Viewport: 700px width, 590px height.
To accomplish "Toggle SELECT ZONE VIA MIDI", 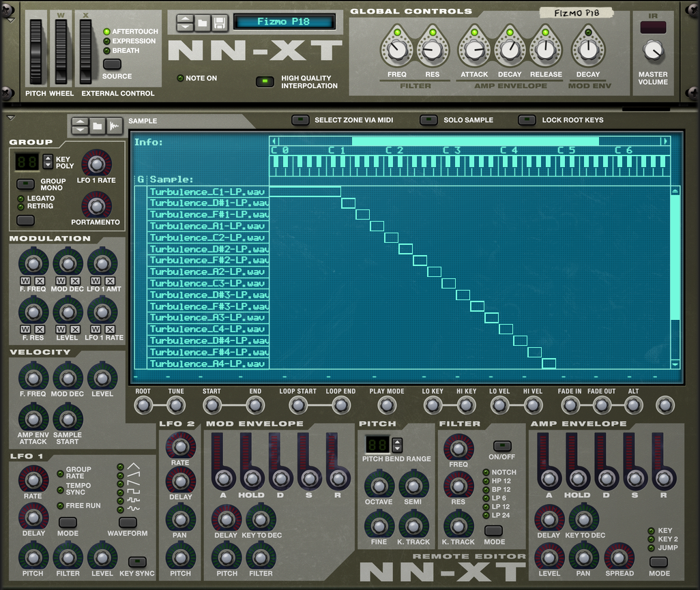I will pos(300,119).
